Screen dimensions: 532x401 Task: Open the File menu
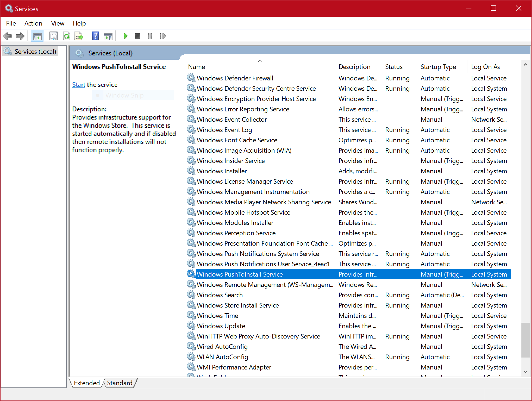coord(11,23)
